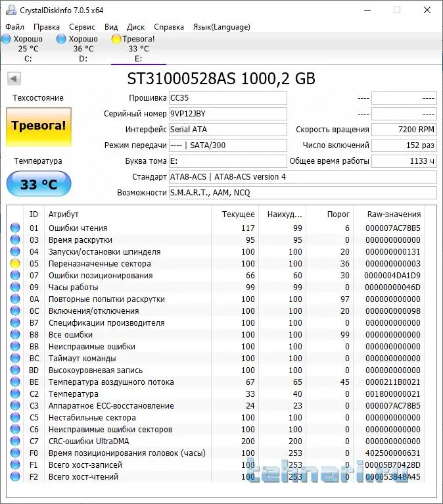
Task: Click status orb for 04 Запуски/остановки шпинделя
Action: (x=15, y=252)
